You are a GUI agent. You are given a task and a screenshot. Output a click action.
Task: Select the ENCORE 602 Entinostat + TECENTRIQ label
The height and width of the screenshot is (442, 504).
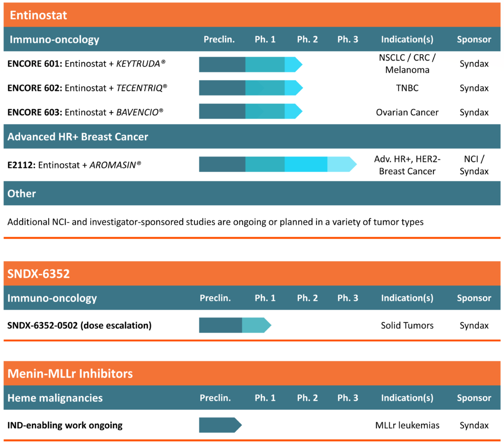87,88
